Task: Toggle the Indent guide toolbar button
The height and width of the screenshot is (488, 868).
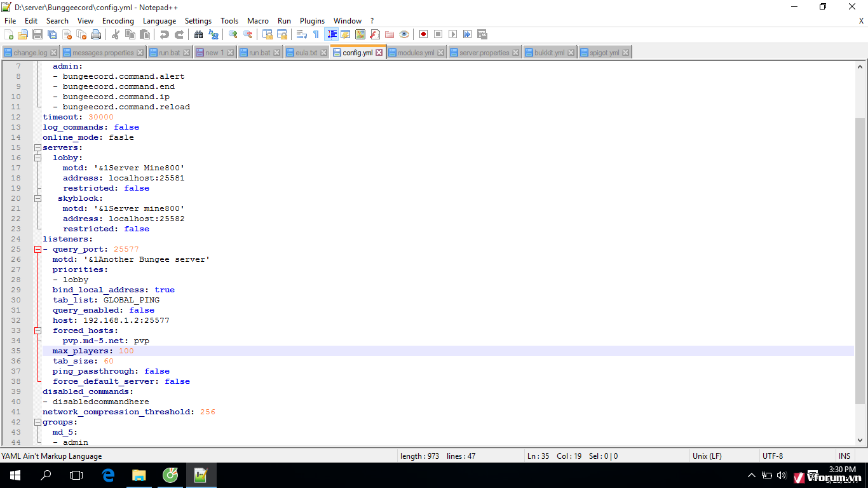Action: tap(331, 34)
